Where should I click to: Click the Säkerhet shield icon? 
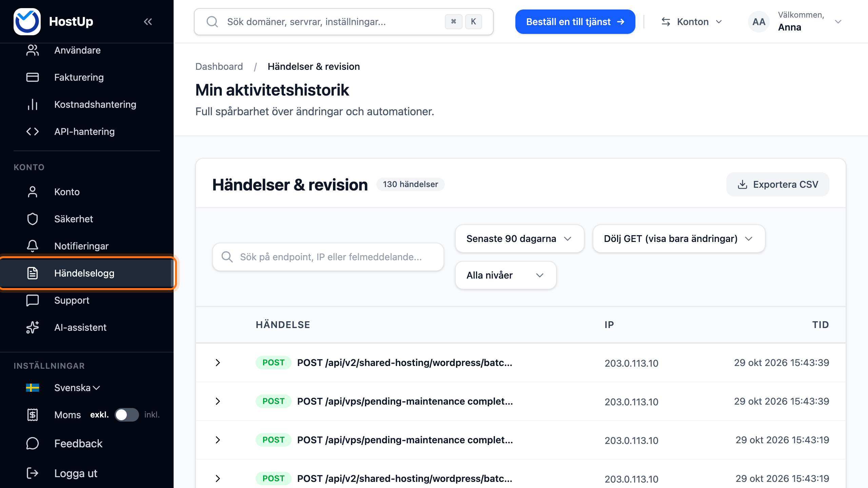pos(33,219)
